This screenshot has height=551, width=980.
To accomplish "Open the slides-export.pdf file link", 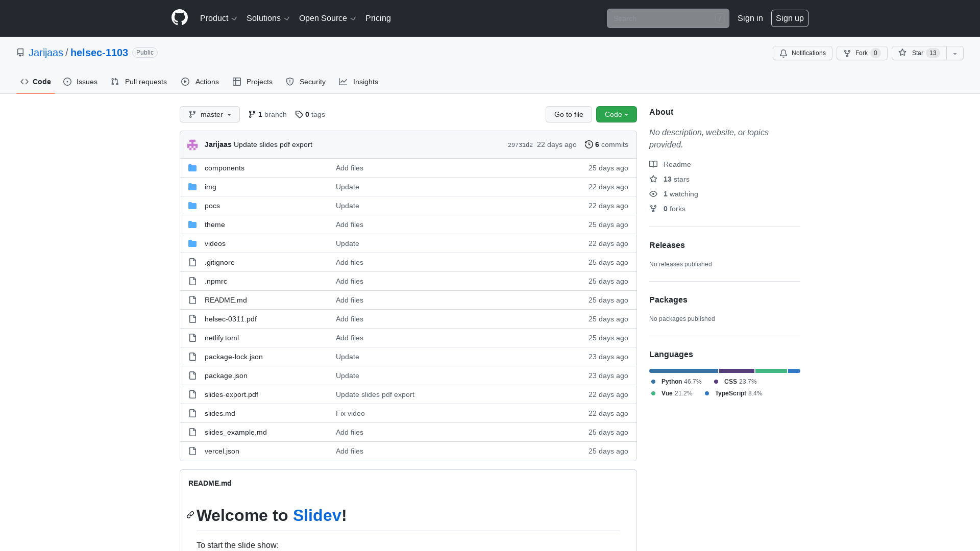I will click(231, 394).
